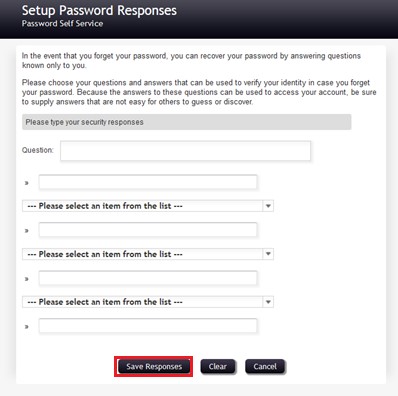The image size is (398, 396).
Task: Click the Save Responses button
Action: click(154, 366)
